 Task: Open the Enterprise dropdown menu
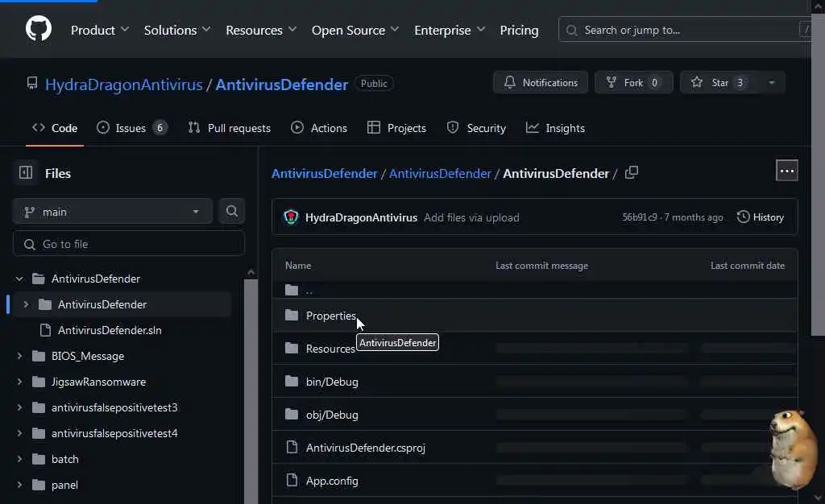(450, 30)
